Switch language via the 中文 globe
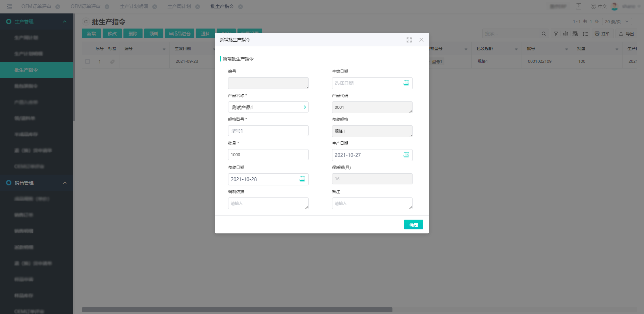Image resolution: width=644 pixels, height=314 pixels. pyautogui.click(x=599, y=6)
